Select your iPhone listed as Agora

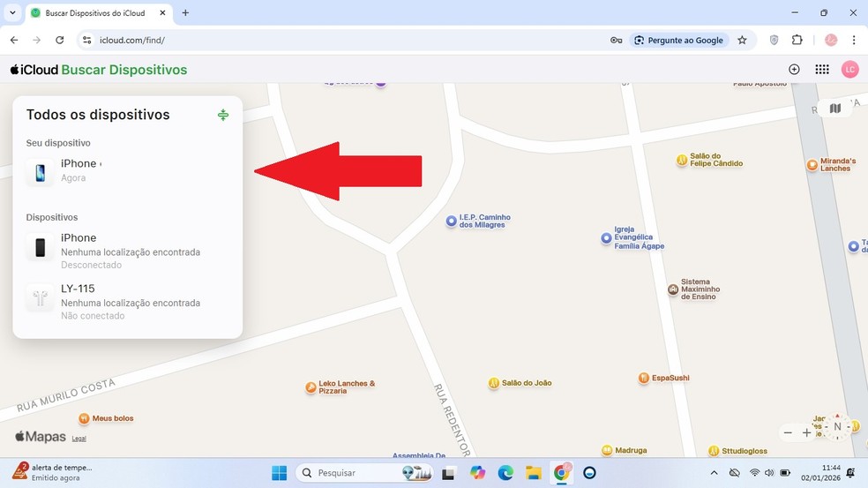point(127,170)
